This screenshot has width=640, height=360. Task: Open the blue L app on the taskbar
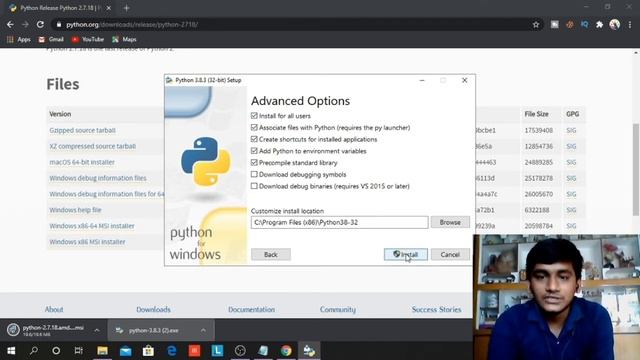click(217, 351)
